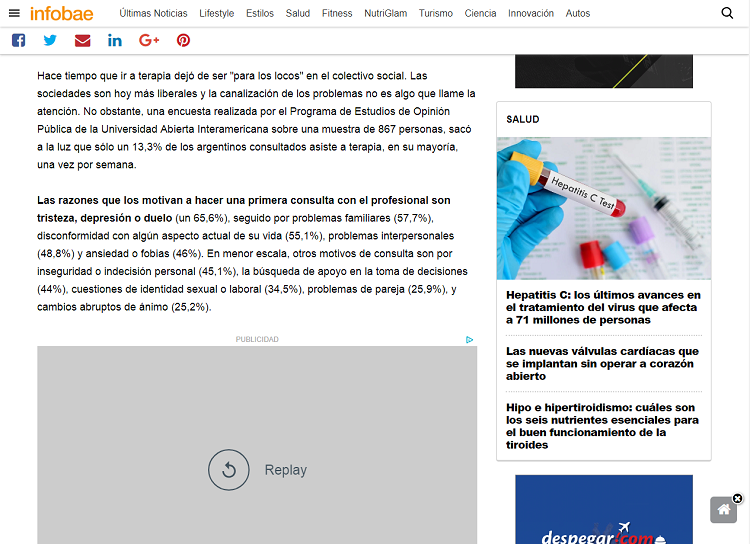Close the floating home widget
Screen dimensions: 750x544
(738, 498)
